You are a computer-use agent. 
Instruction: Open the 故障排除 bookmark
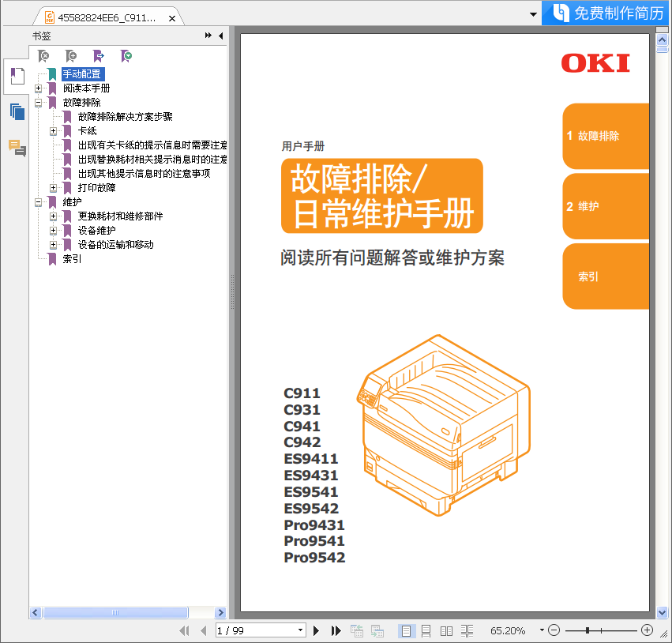(x=82, y=103)
